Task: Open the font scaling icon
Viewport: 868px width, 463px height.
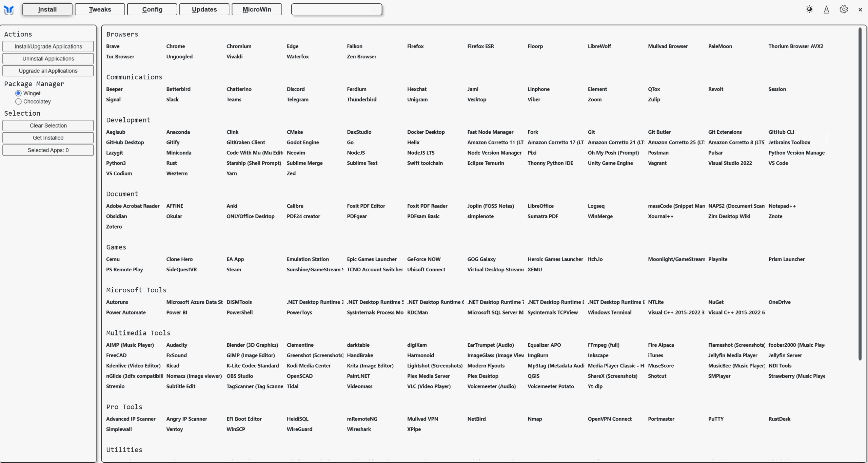Action: [826, 9]
